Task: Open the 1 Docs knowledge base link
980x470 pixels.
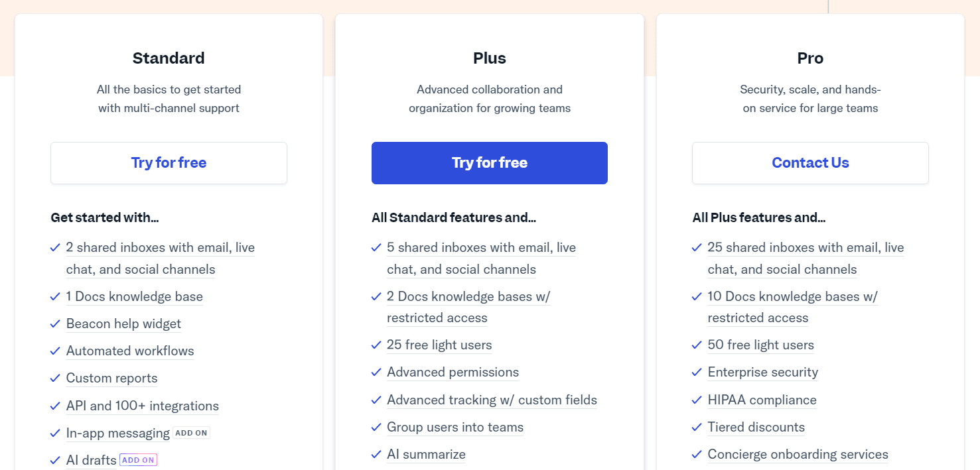Action: (134, 296)
